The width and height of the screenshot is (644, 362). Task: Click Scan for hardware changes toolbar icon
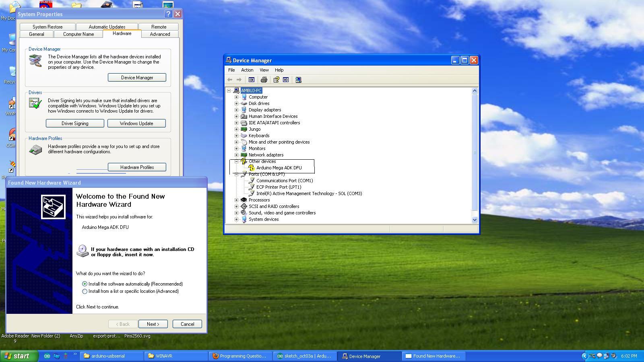click(x=298, y=80)
